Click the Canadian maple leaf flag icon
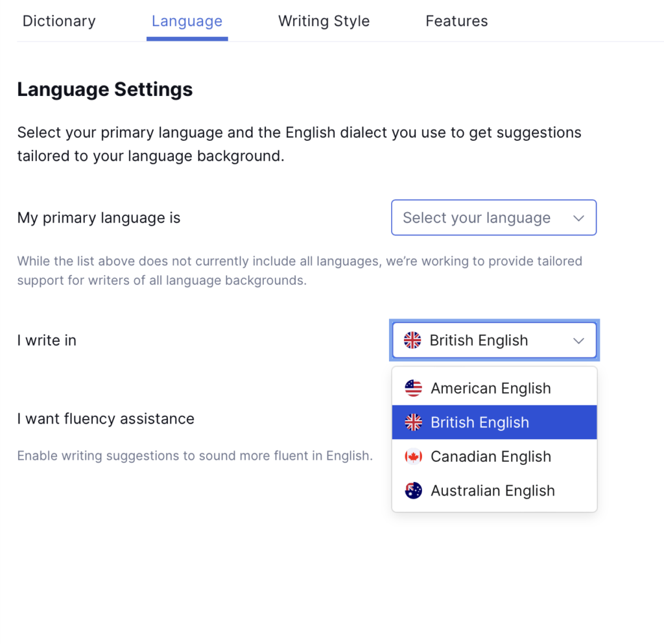 [x=414, y=457]
